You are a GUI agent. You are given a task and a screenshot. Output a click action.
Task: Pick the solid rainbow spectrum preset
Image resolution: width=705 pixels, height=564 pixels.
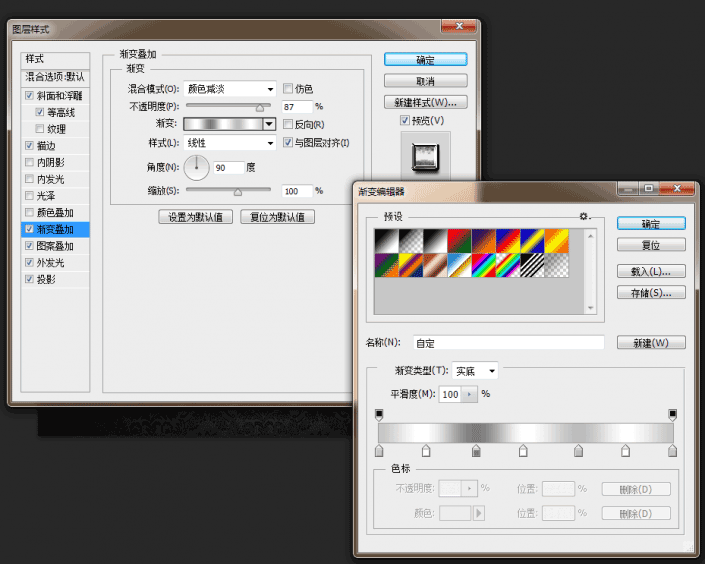click(484, 265)
